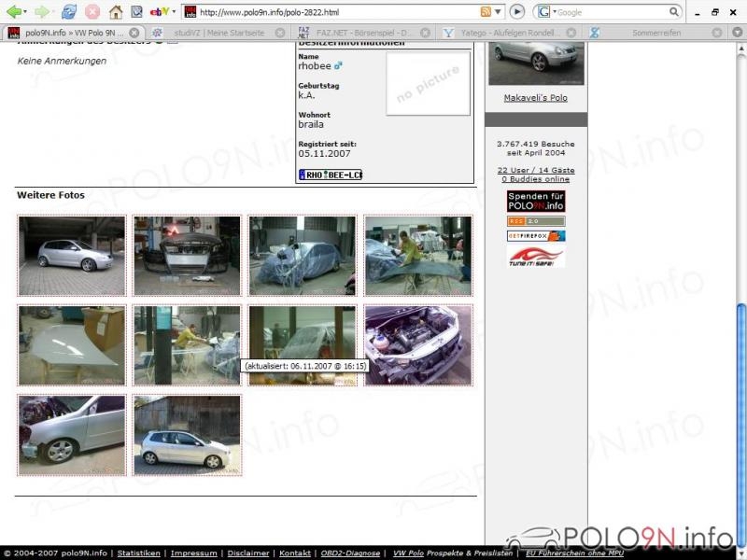Click the reload page icon
The width and height of the screenshot is (747, 560).
(x=68, y=11)
